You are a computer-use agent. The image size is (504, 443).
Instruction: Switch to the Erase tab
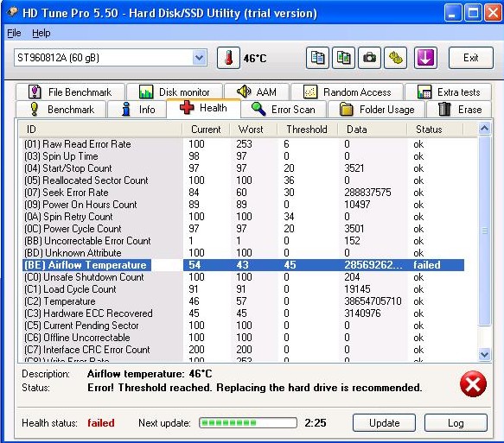click(459, 110)
